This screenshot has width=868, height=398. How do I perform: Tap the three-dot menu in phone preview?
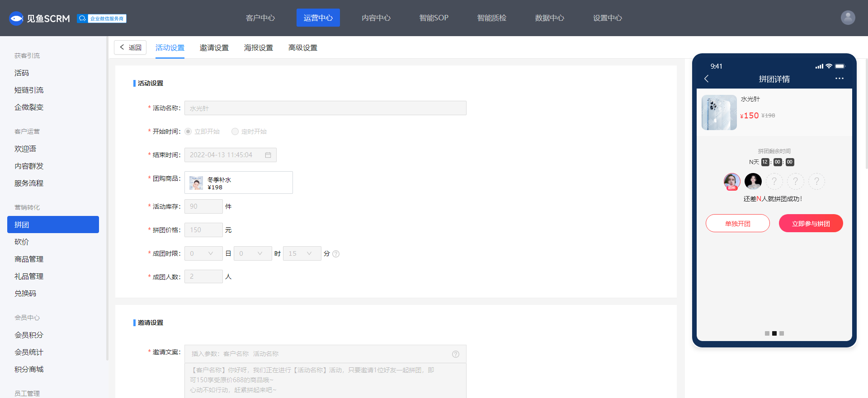[x=839, y=79]
